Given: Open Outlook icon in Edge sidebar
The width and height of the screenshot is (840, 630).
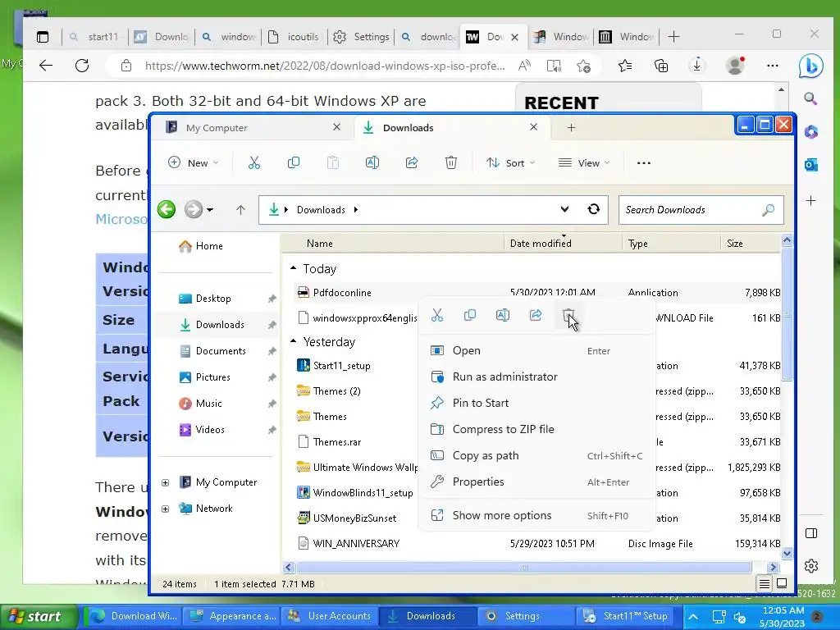Looking at the screenshot, I should pos(811,165).
